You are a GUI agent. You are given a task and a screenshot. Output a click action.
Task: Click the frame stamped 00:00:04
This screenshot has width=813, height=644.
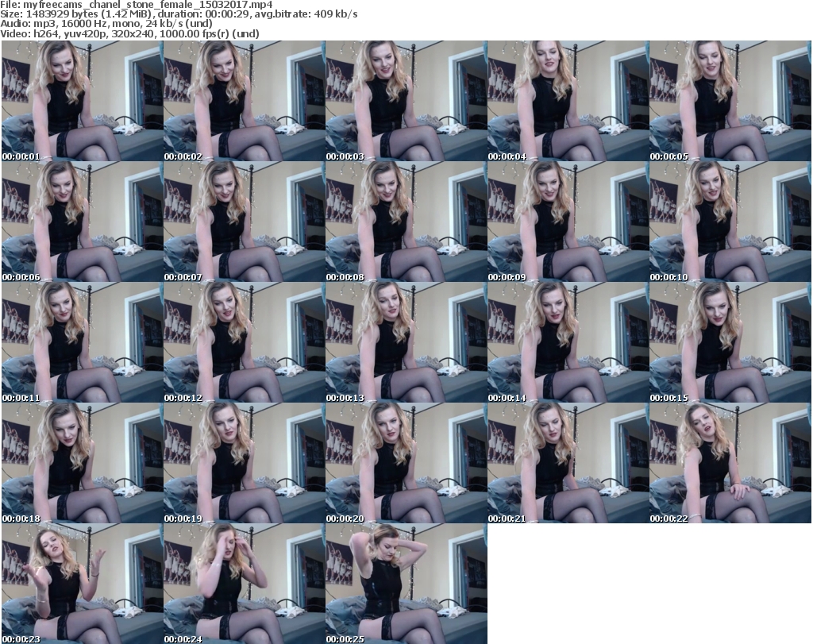point(568,101)
